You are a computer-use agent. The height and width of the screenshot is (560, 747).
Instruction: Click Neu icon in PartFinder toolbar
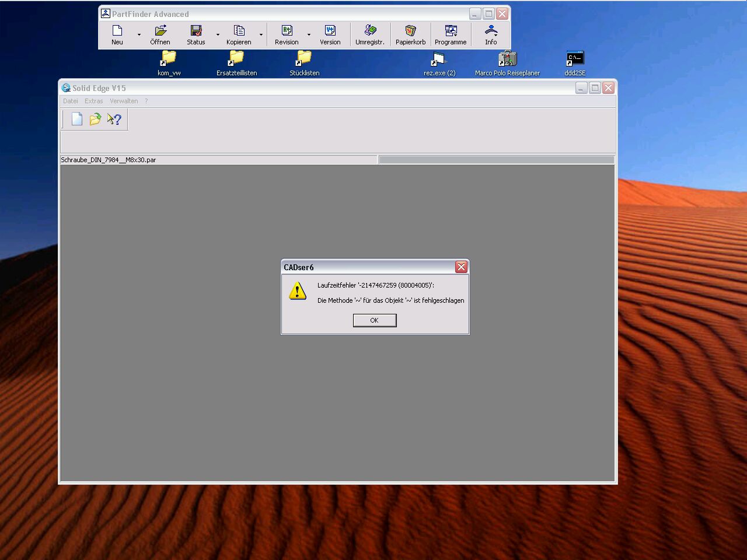117,34
